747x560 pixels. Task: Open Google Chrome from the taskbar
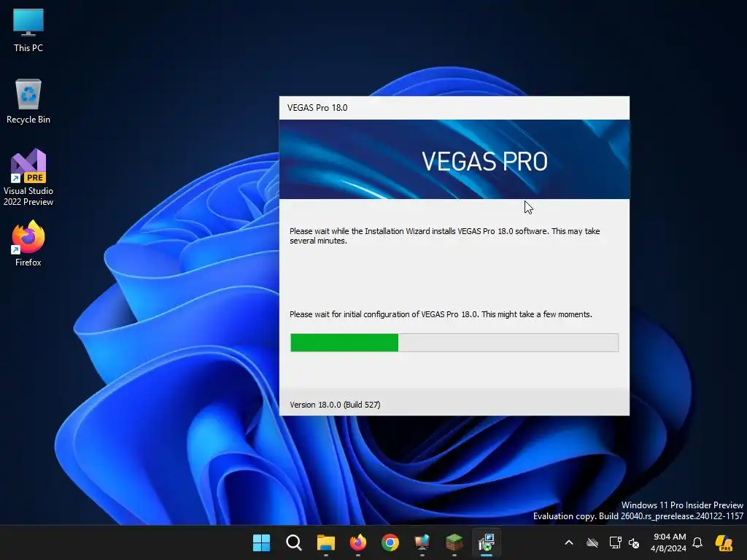pyautogui.click(x=390, y=542)
